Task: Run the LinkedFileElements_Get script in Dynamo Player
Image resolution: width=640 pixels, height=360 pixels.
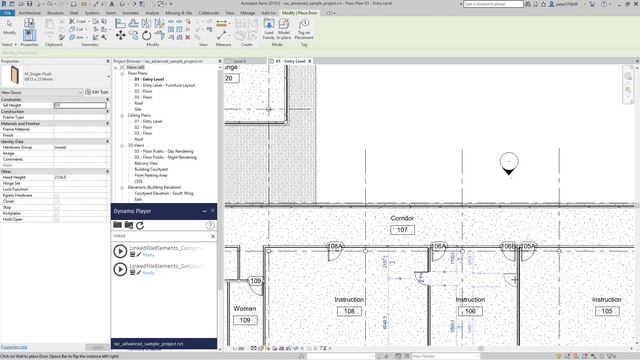Action: point(120,269)
